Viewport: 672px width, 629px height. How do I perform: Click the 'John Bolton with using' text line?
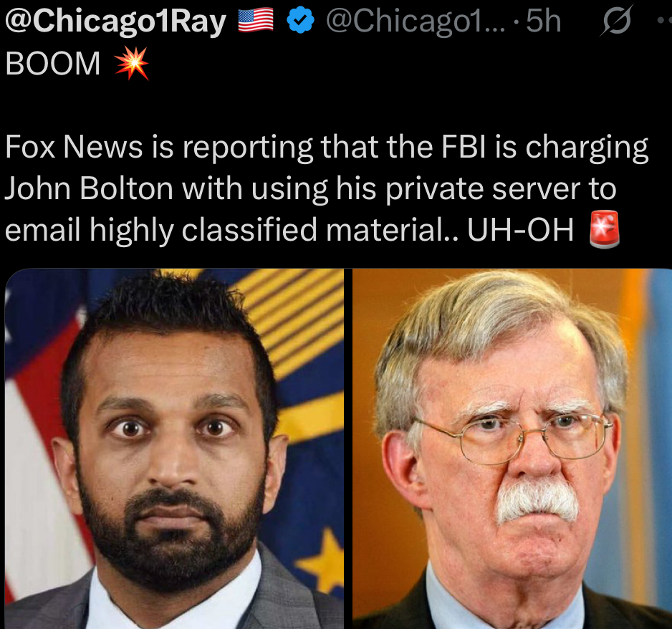(310, 189)
